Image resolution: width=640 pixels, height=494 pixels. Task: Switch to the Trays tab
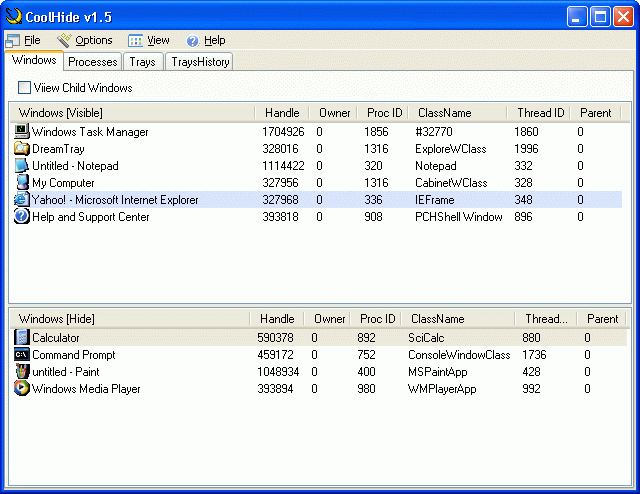[143, 62]
